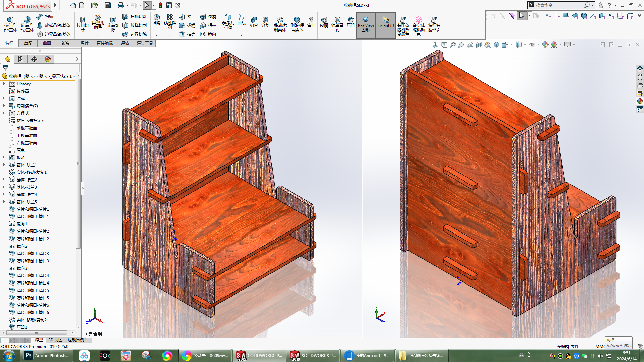Toggle the selection filter funnel icon
644x362 pixels.
pyautogui.click(x=494, y=16)
